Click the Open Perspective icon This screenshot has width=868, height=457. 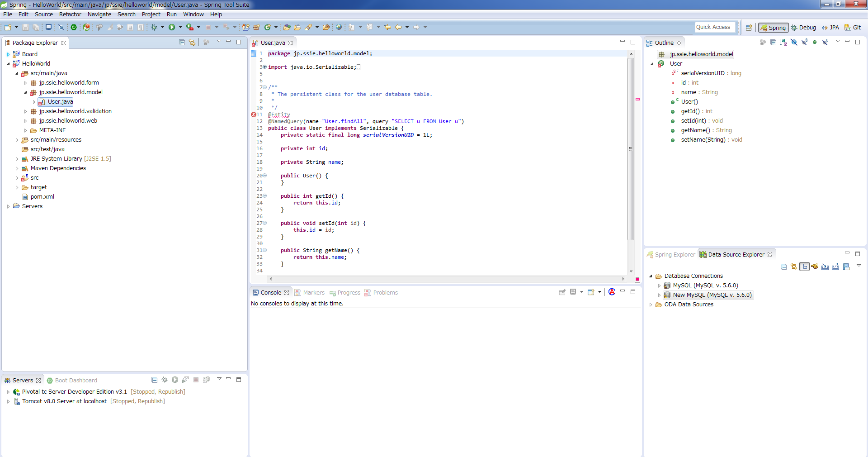pyautogui.click(x=749, y=28)
